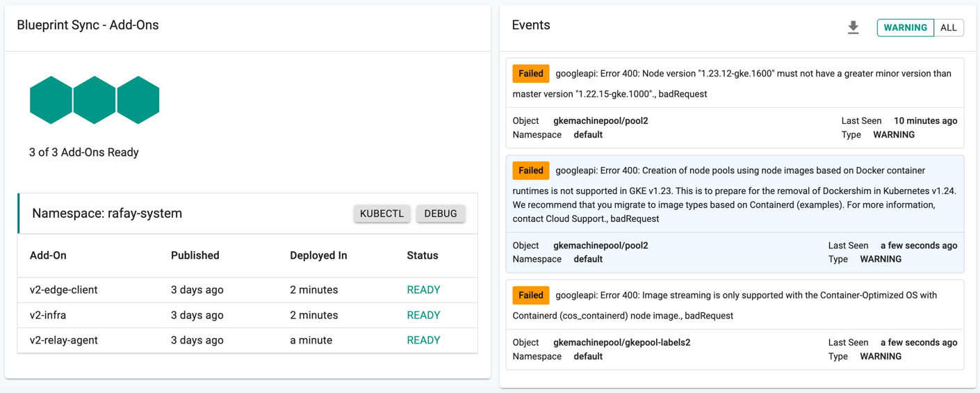Click the DEBUG button
Viewport: 980px width, 393px height.
(441, 214)
